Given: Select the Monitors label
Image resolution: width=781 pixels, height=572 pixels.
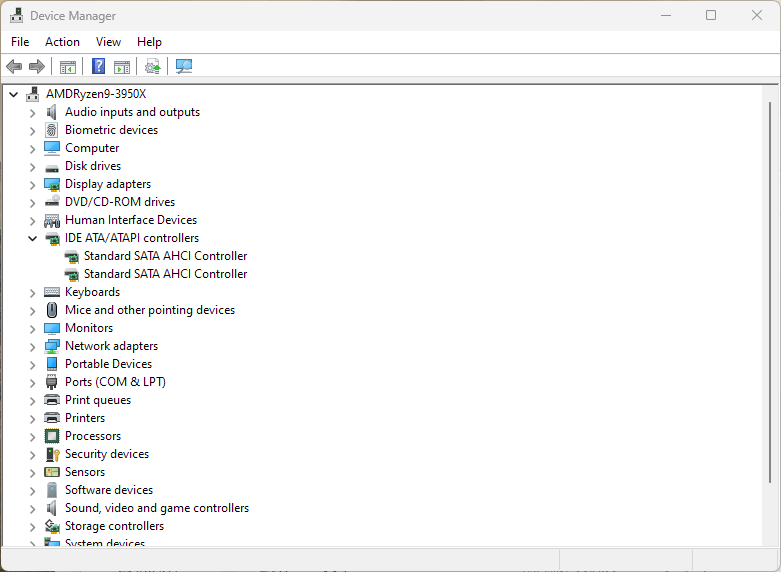Looking at the screenshot, I should point(89,328).
